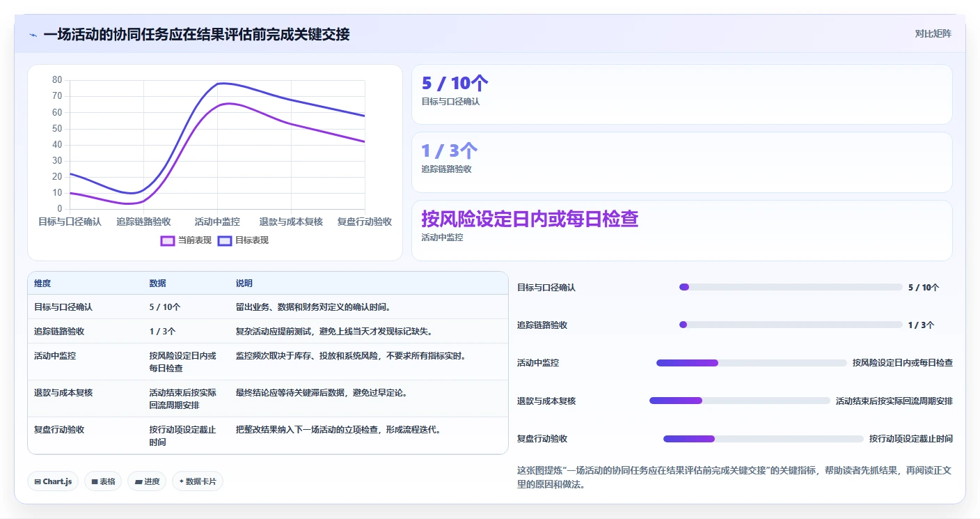
Task: Click chart x-axis label 活动中监控
Action: click(217, 222)
